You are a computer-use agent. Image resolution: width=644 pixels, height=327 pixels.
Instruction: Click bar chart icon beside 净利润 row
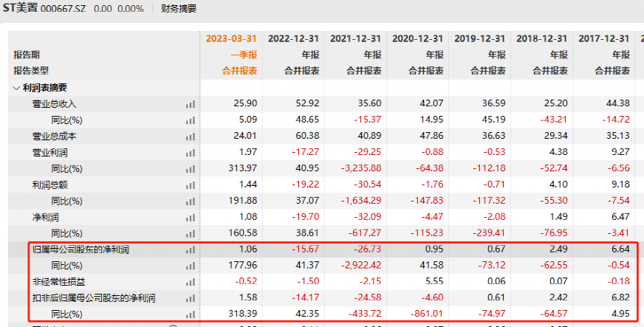(191, 217)
